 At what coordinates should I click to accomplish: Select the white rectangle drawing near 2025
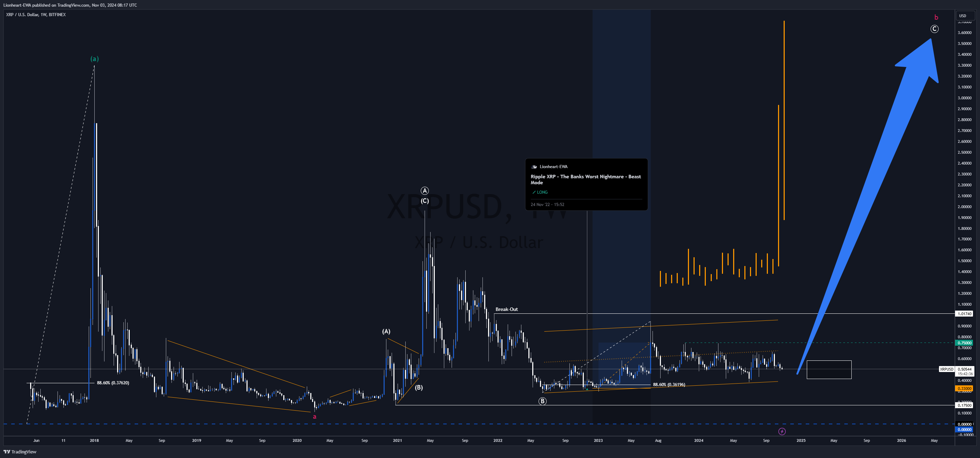(829, 370)
